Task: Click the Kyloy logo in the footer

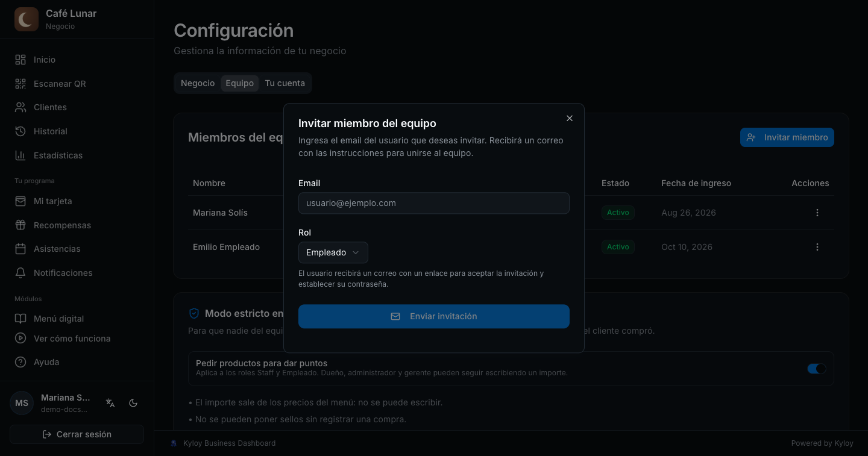Action: 174,443
